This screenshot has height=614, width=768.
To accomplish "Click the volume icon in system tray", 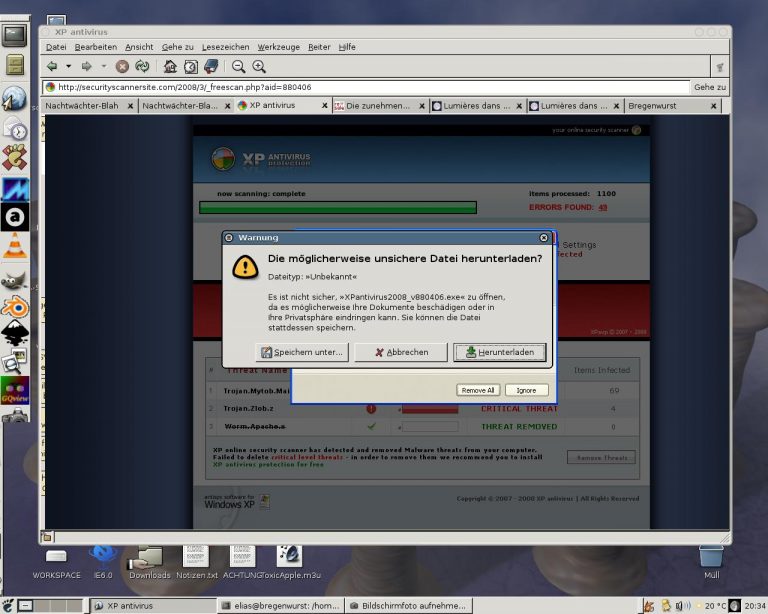I will point(681,606).
